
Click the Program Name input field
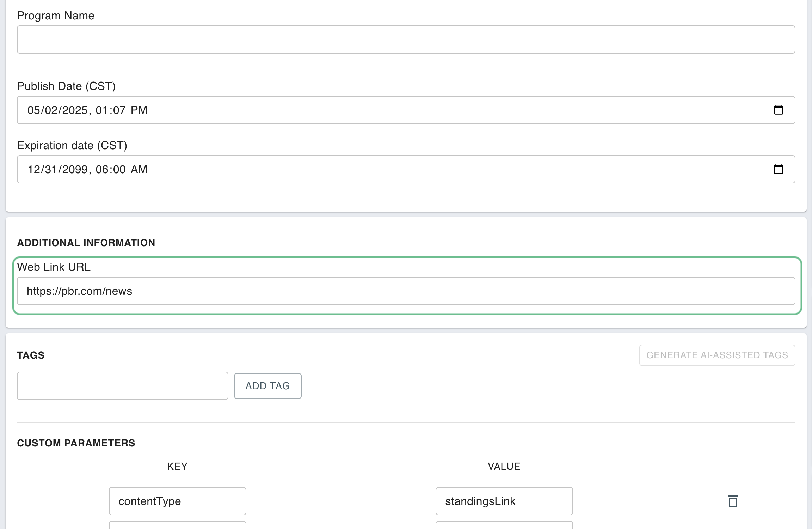pos(406,39)
